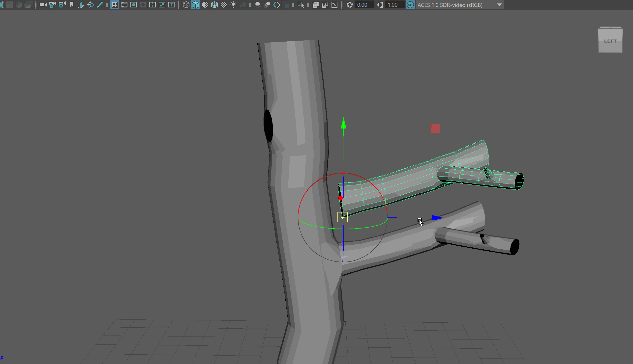Click the select camera icon
The width and height of the screenshot is (633, 364).
pos(43,5)
